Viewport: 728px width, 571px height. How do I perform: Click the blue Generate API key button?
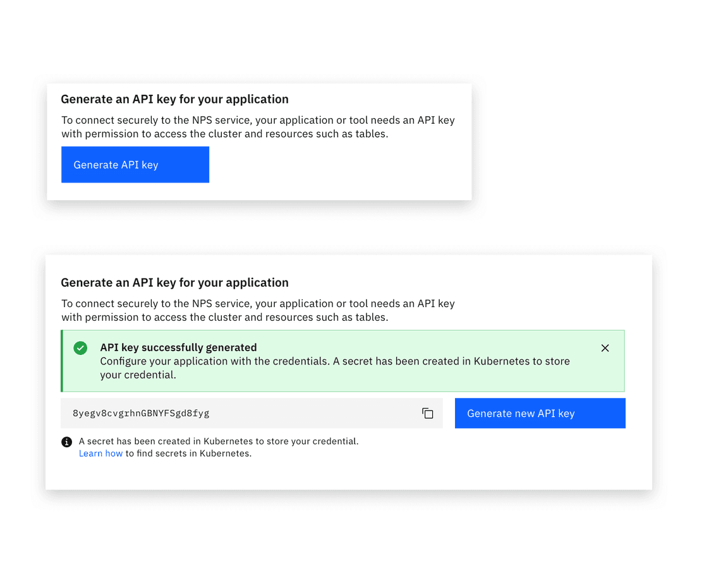(135, 164)
